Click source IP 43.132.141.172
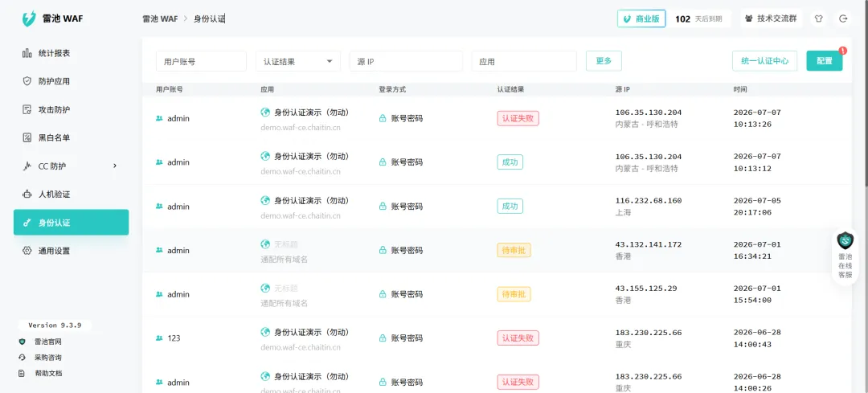Image resolution: width=868 pixels, height=393 pixels. [x=649, y=244]
